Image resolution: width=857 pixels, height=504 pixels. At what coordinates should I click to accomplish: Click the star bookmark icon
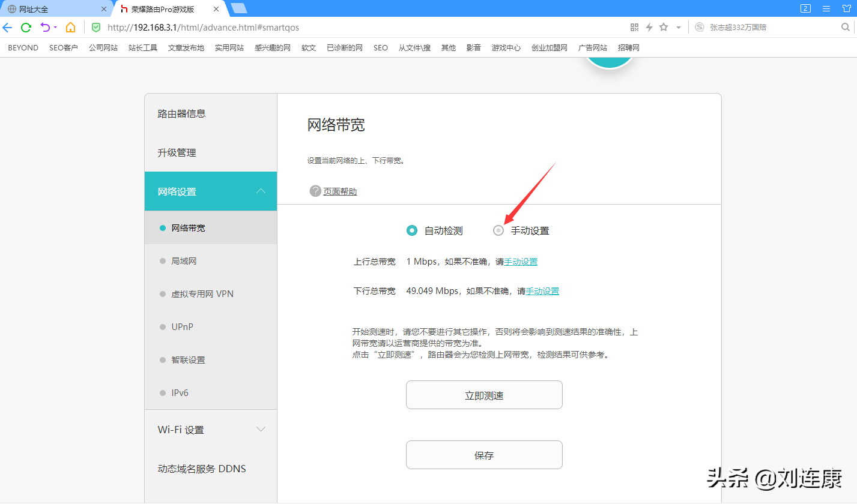[x=663, y=27]
